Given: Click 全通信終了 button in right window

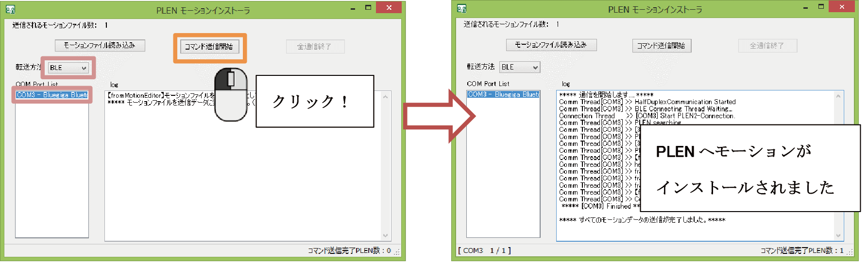Looking at the screenshot, I should (767, 46).
